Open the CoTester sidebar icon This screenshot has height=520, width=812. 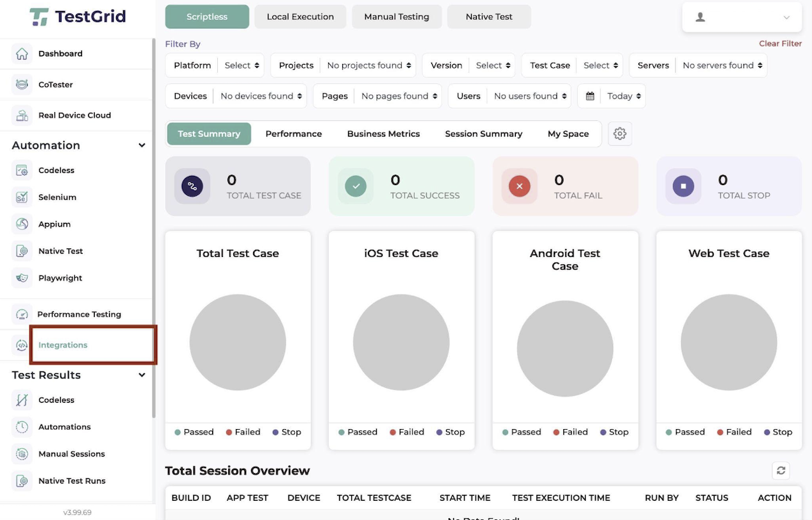22,85
